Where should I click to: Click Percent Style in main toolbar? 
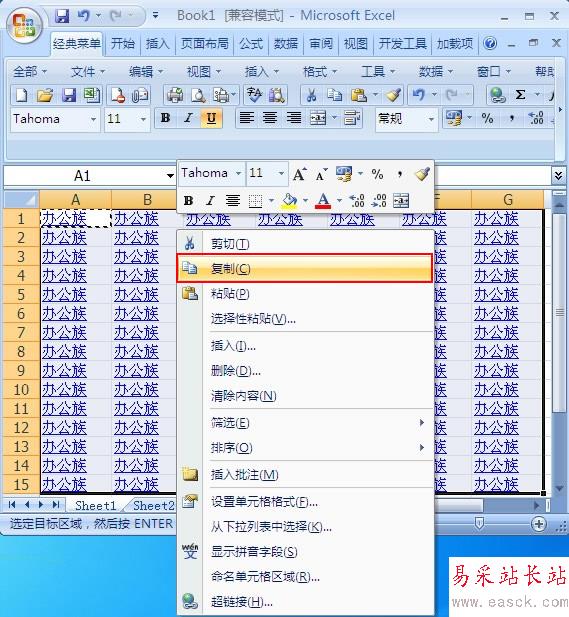click(487, 118)
